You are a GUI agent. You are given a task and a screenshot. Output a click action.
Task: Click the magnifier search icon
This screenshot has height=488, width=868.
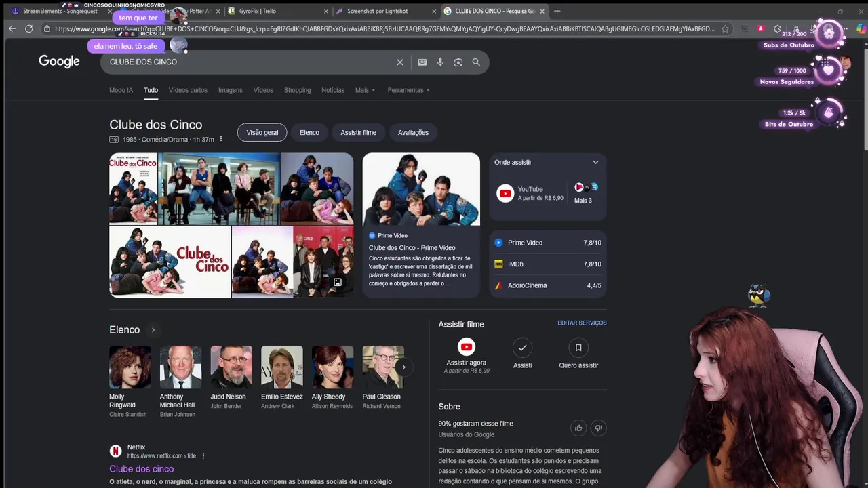476,62
